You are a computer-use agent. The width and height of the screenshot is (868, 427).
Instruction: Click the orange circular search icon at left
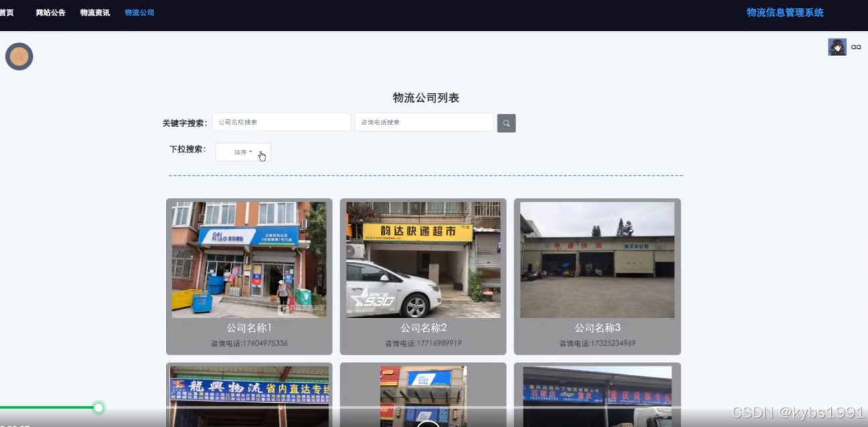[19, 57]
